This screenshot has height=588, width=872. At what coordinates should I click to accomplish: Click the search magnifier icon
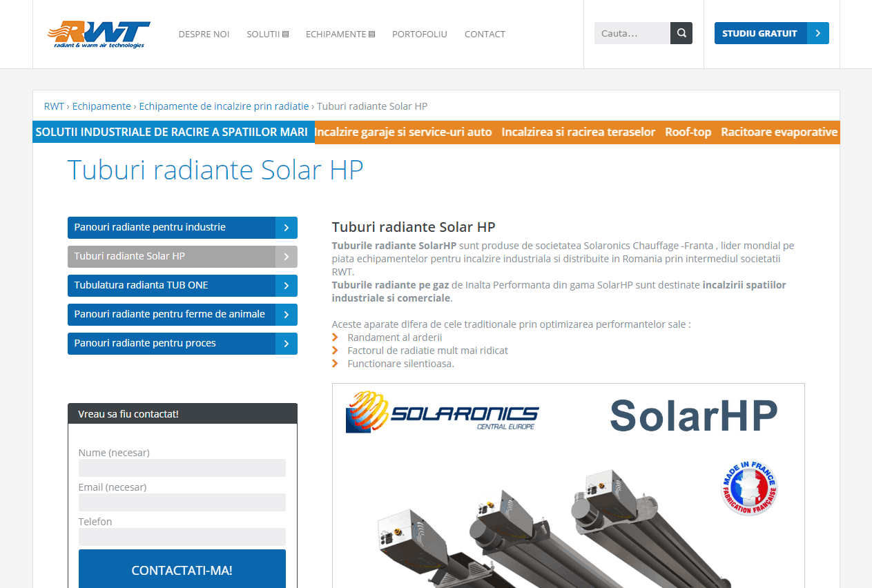coord(681,33)
